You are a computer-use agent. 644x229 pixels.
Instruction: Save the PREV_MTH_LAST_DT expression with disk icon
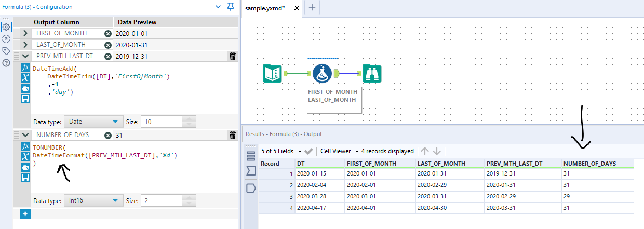[25, 99]
